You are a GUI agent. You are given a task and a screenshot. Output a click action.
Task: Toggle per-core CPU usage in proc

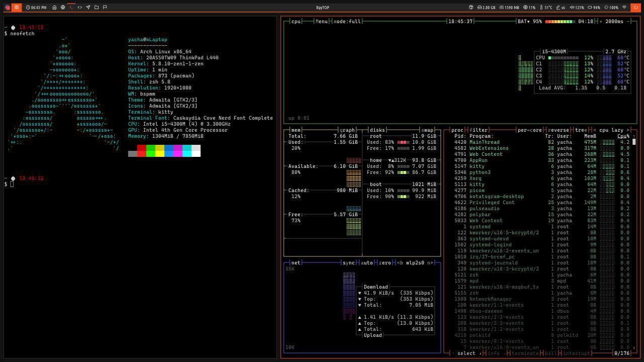(x=530, y=130)
